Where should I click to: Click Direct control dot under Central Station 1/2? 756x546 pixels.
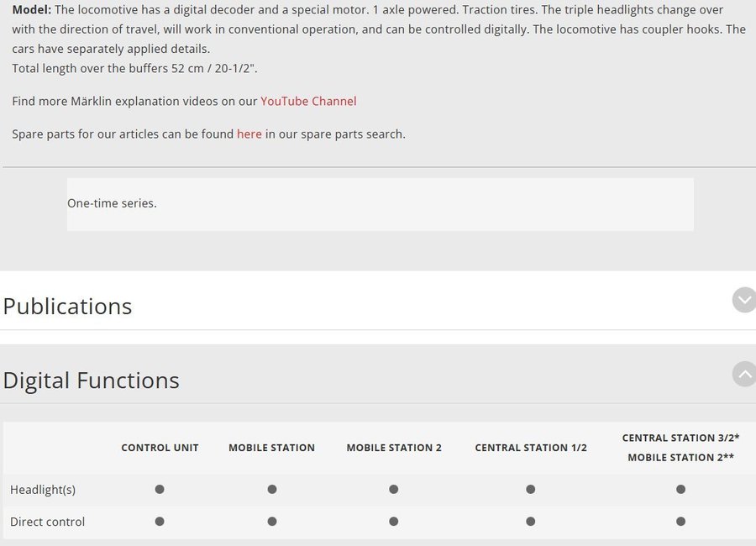pos(531,522)
